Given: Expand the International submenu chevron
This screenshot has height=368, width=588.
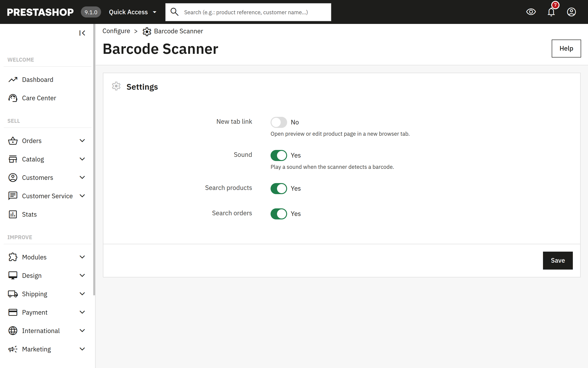Looking at the screenshot, I should click(82, 331).
